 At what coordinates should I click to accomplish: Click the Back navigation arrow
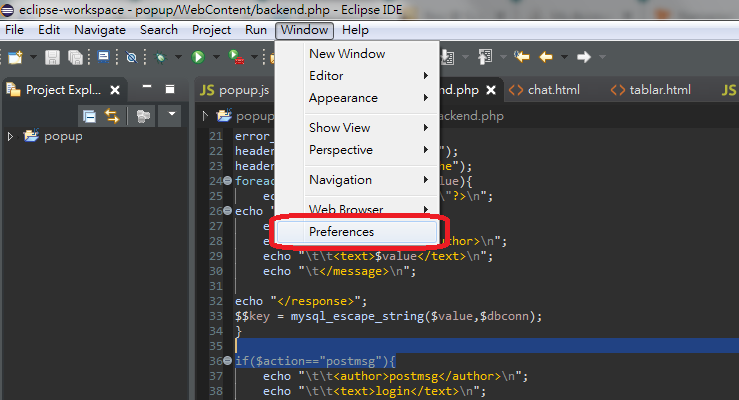547,58
